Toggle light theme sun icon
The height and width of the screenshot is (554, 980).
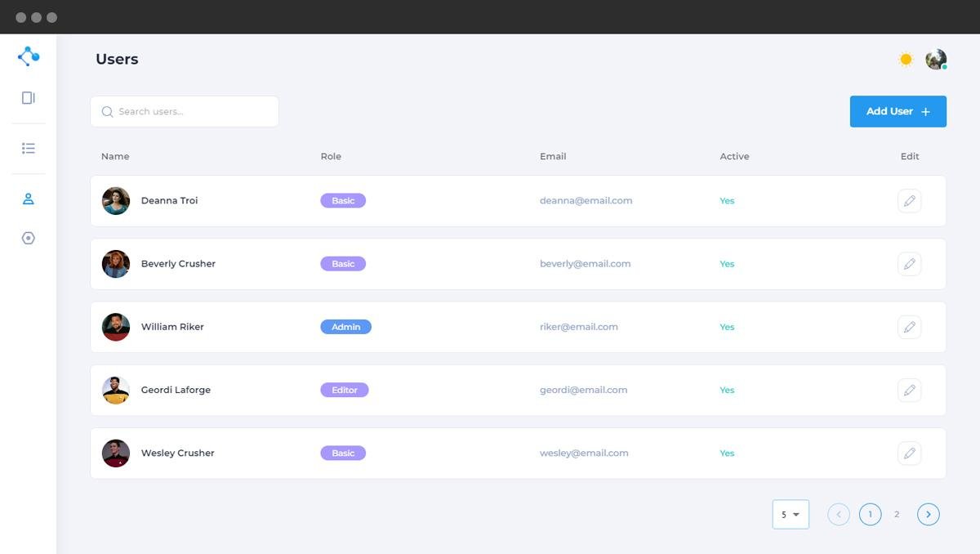point(905,60)
